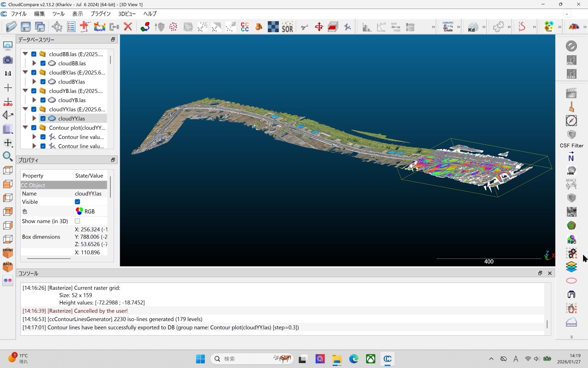Image resolution: width=588 pixels, height=368 pixels.
Task: Select the SOR filter tool
Action: pos(287,27)
